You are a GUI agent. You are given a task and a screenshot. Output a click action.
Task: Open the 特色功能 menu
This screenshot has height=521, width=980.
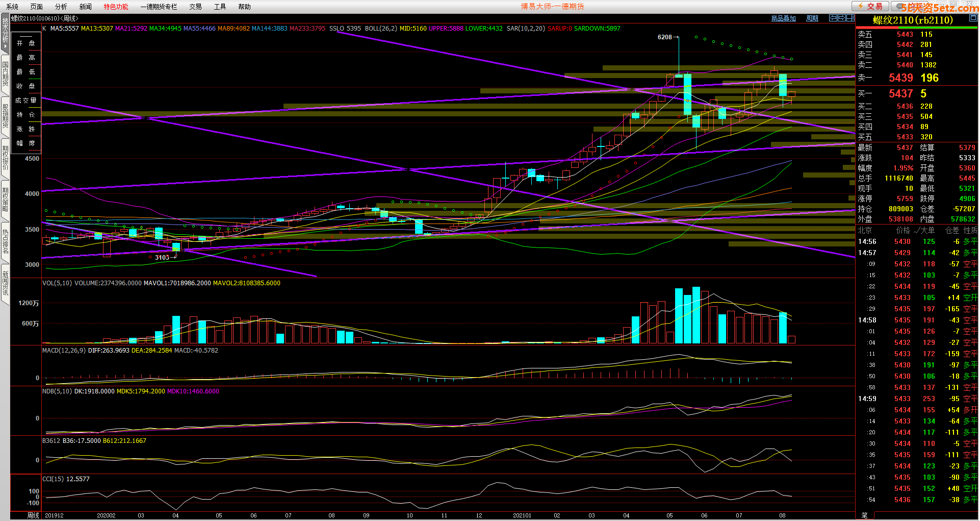(x=116, y=7)
